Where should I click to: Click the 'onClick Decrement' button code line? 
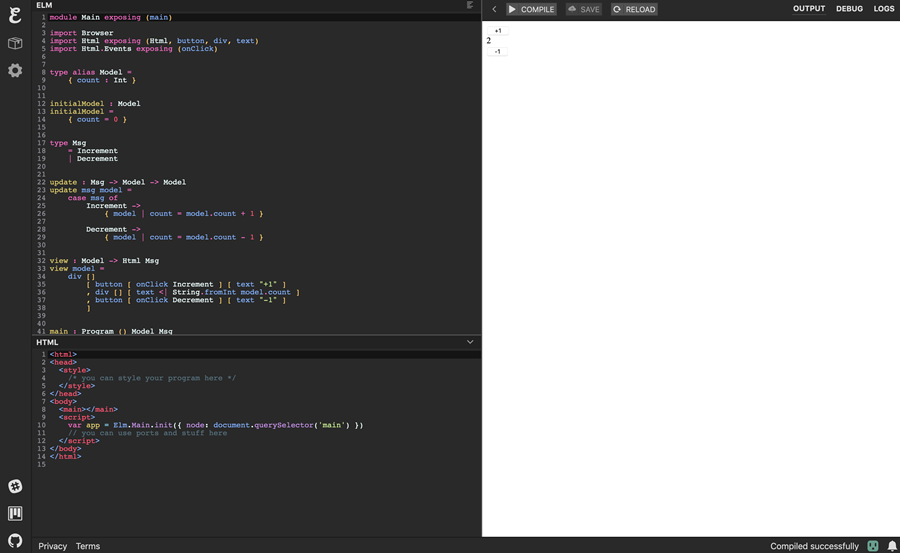click(186, 300)
